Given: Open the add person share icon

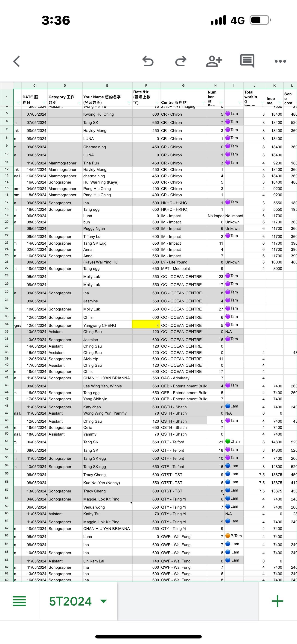Looking at the screenshot, I should point(214,61).
